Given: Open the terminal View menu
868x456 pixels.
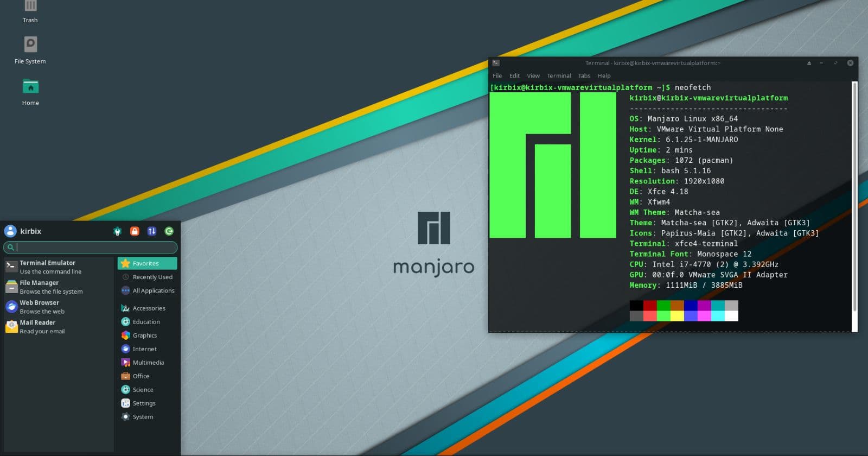Looking at the screenshot, I should (533, 75).
